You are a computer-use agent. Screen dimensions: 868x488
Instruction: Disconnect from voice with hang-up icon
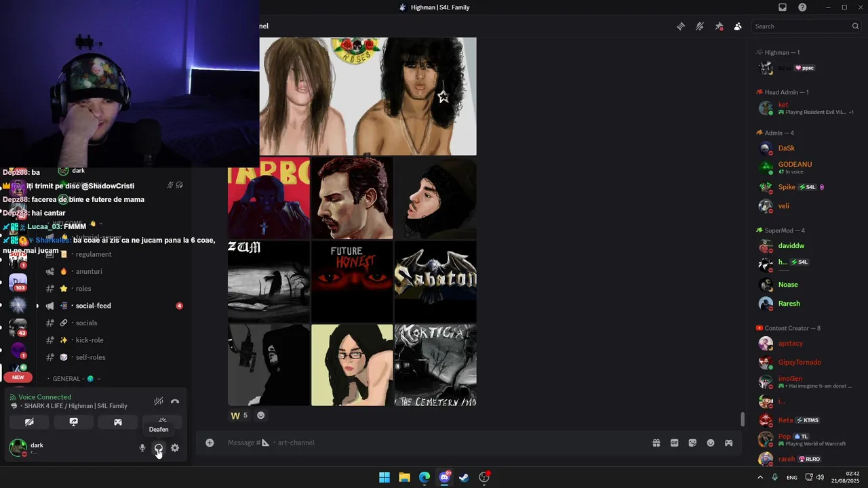(x=175, y=401)
